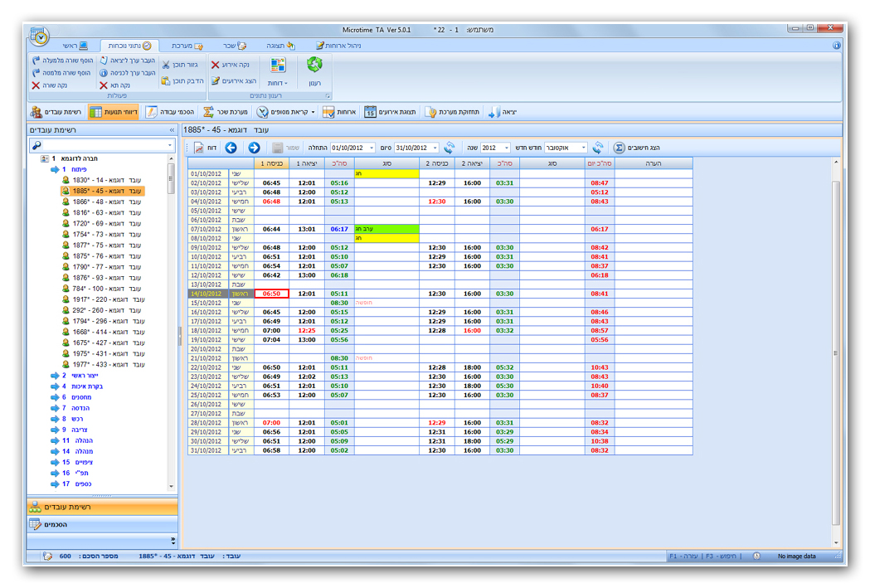The image size is (870, 588).
Task: Click the green Refresh (רענון) ribbon icon
Action: [314, 66]
